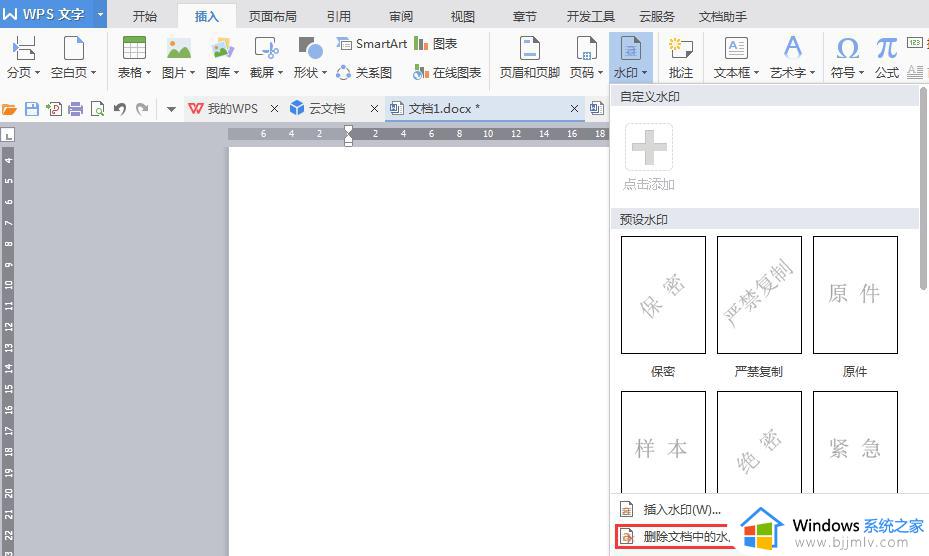Select the 样本 preset watermark thumbnail

(663, 442)
